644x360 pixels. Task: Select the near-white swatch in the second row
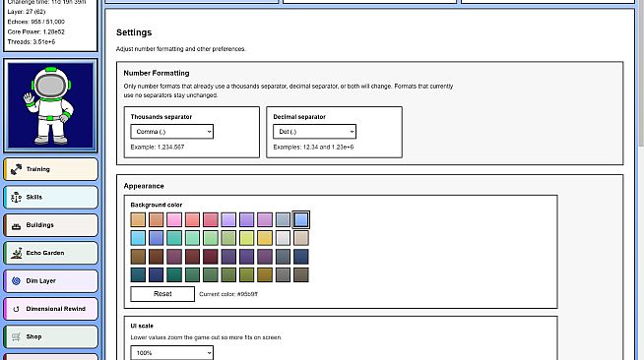(283, 238)
